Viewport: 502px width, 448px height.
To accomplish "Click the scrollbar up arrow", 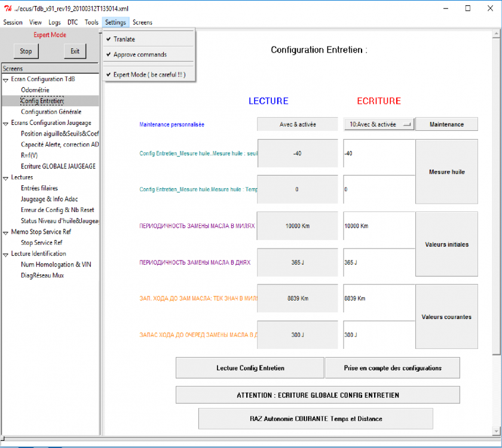I will click(x=496, y=33).
